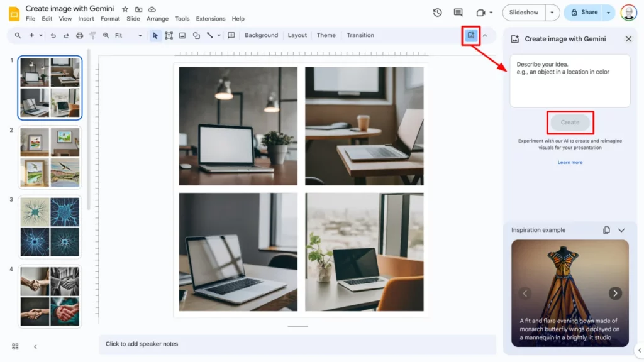This screenshot has height=362, width=644.
Task: Open the Format menu
Action: pos(110,19)
